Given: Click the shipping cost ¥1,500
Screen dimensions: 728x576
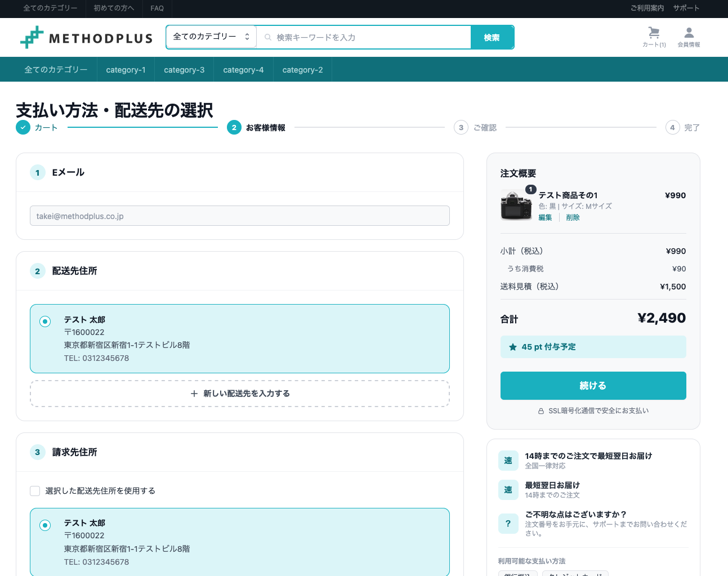Looking at the screenshot, I should pos(673,287).
